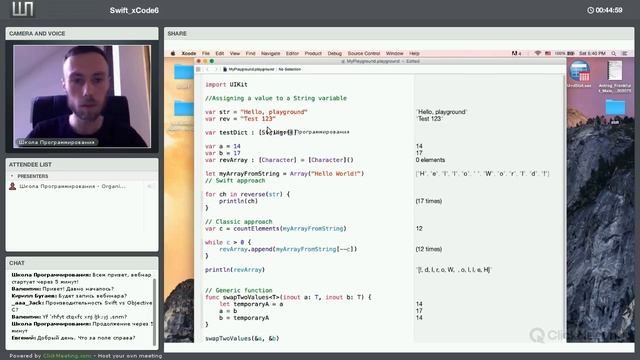Image resolution: width=640 pixels, height=360 pixels.
Task: Click No Selection in the jump bar
Action: 289,69
